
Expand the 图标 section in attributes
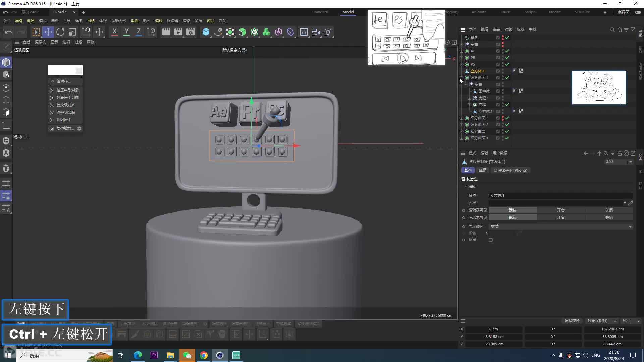(x=465, y=187)
